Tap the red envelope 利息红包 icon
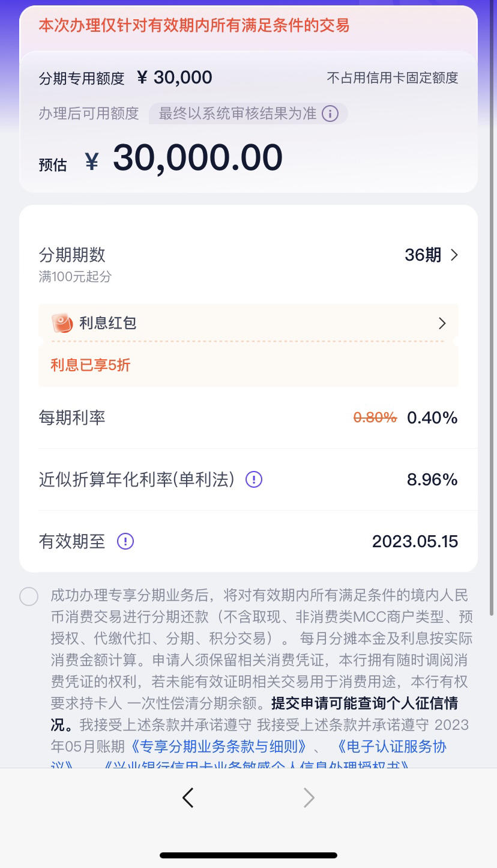This screenshot has width=497, height=868. pos(62,323)
